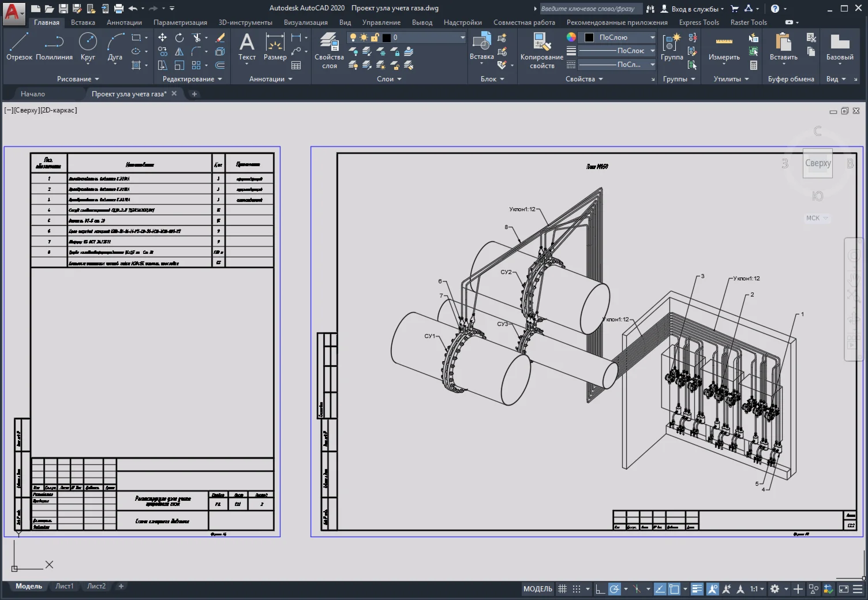Open the quick calculator in Утилиты
The image size is (868, 600).
click(x=754, y=65)
